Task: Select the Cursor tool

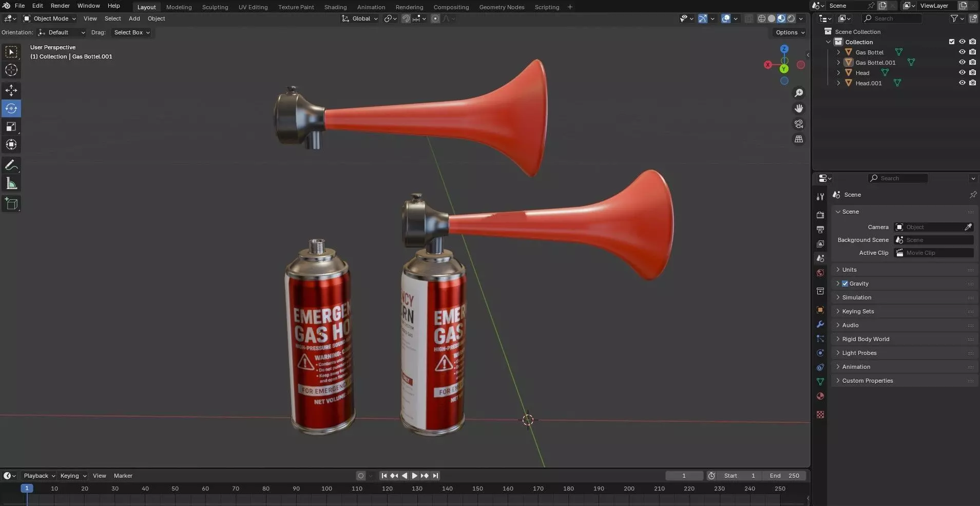Action: click(x=11, y=70)
